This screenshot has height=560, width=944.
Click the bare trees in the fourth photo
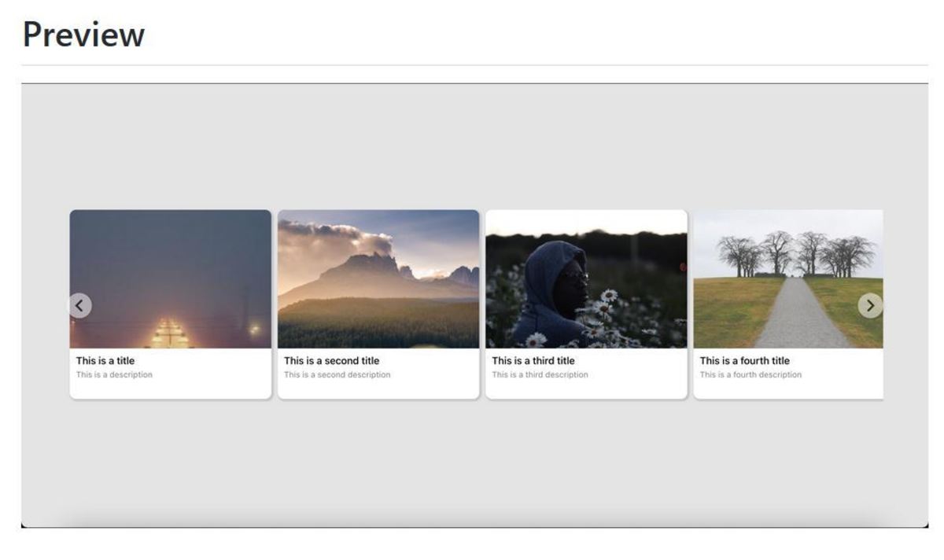point(795,252)
